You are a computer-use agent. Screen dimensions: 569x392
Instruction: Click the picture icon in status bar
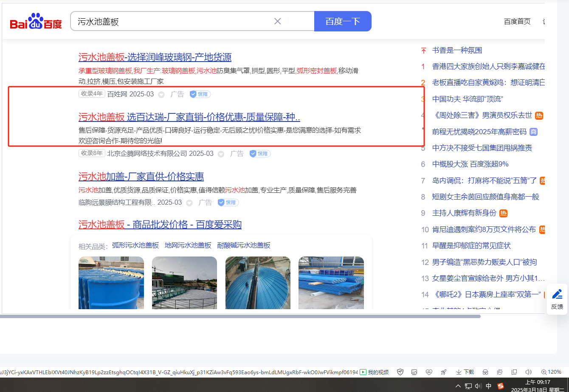pos(414,372)
